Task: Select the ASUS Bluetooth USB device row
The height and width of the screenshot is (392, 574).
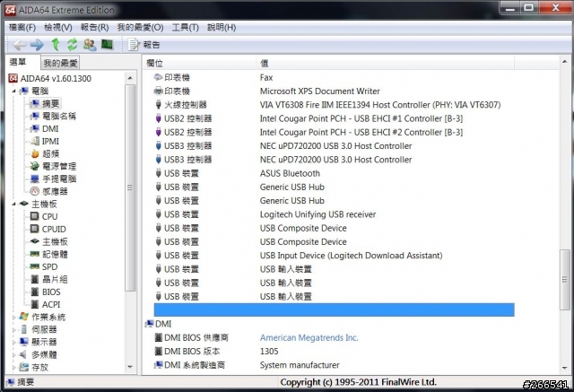Action: (x=334, y=173)
